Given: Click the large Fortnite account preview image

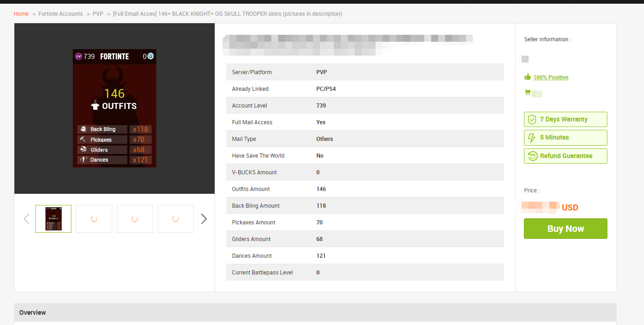Looking at the screenshot, I should coord(115,108).
